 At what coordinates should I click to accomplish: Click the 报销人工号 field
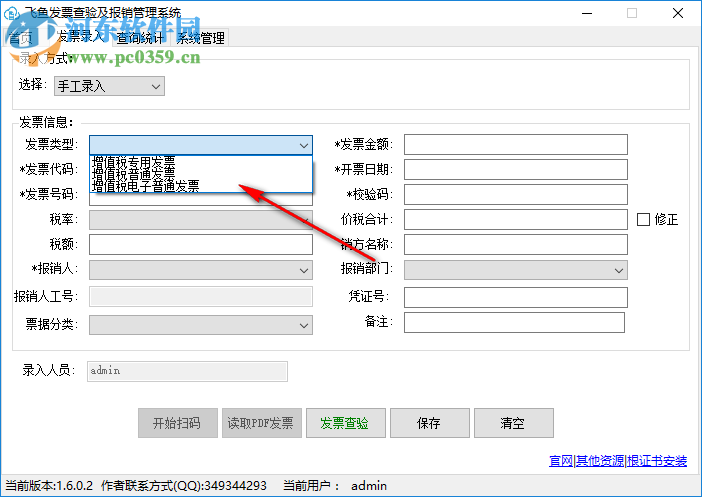point(201,297)
